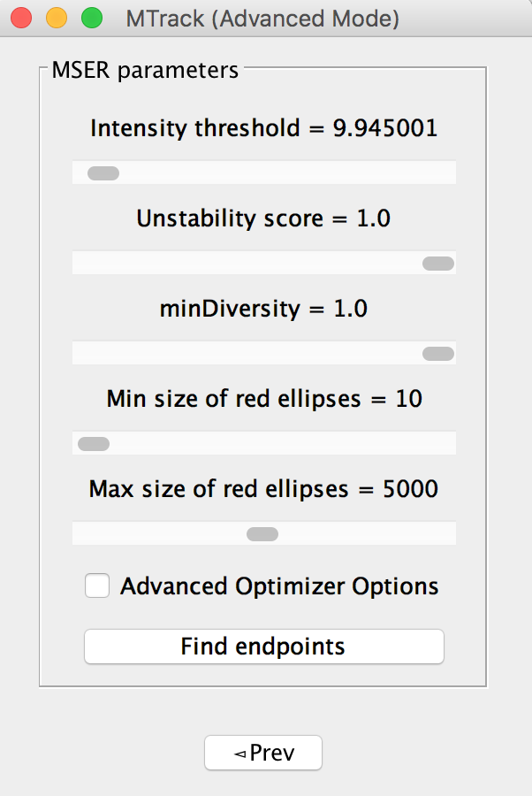The height and width of the screenshot is (796, 532).
Task: Click the minDiversity slider thumb
Action: [x=438, y=354]
